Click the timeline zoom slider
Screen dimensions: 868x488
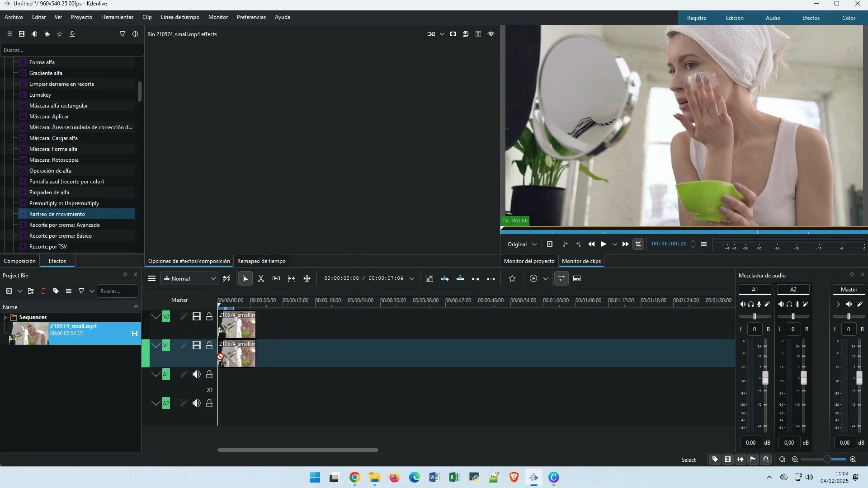pyautogui.click(x=826, y=460)
